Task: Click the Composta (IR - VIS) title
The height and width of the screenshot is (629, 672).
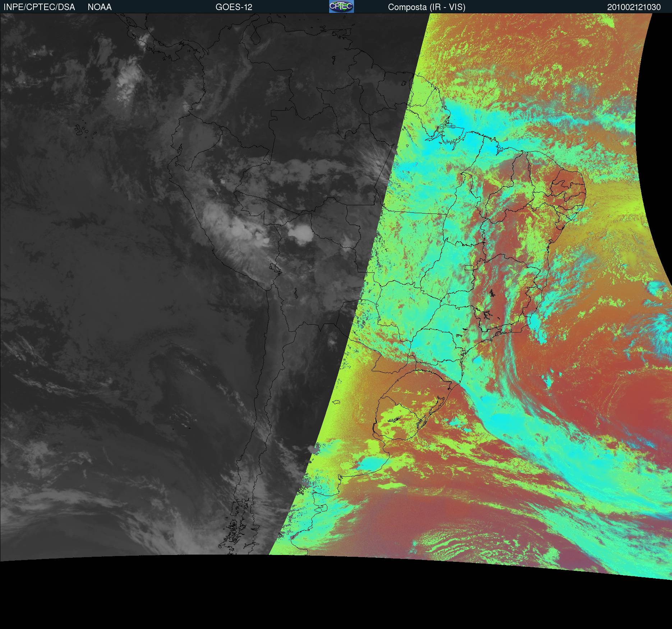Action: tap(427, 7)
